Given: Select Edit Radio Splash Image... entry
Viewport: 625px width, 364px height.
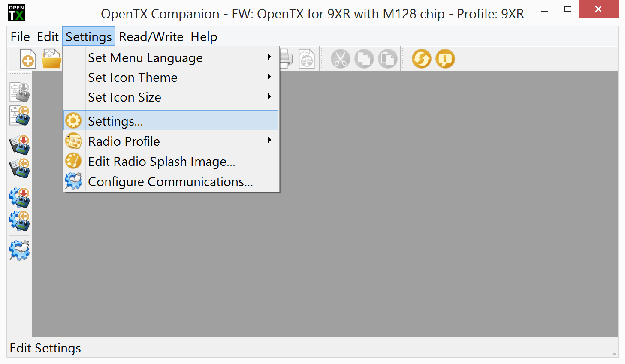Looking at the screenshot, I should pos(171,161).
